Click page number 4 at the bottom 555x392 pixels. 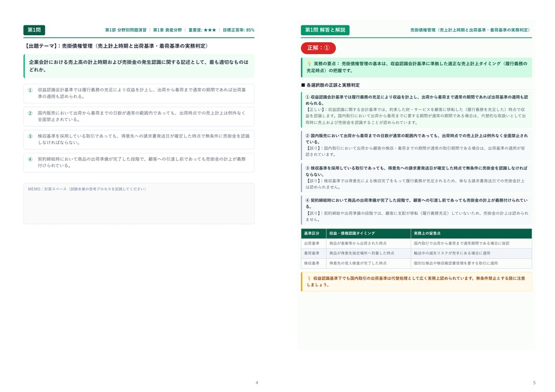tap(256, 383)
